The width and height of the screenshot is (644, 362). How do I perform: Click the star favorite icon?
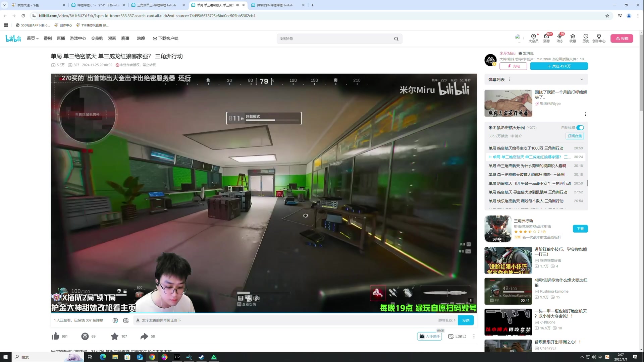pos(115,336)
